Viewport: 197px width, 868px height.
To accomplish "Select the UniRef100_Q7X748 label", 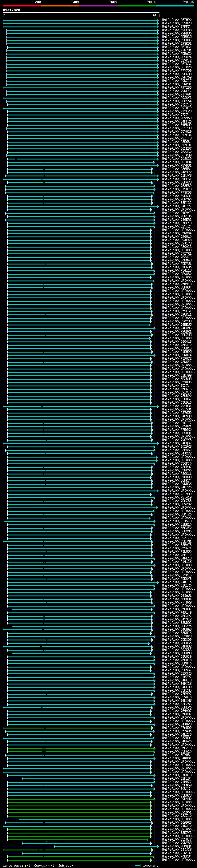I will click(x=177, y=104).
